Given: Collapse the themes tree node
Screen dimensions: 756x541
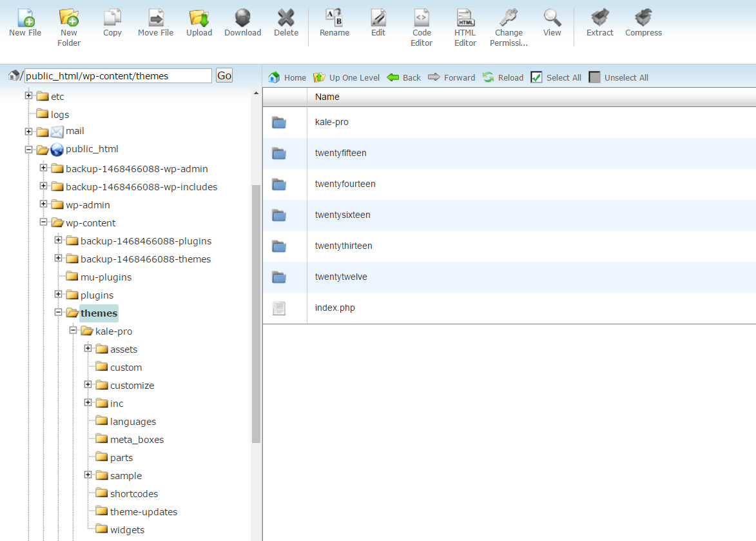Looking at the screenshot, I should tap(59, 312).
